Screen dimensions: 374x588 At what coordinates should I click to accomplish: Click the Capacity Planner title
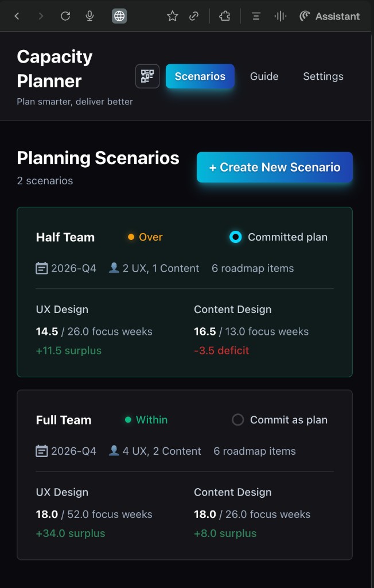pyautogui.click(x=54, y=69)
